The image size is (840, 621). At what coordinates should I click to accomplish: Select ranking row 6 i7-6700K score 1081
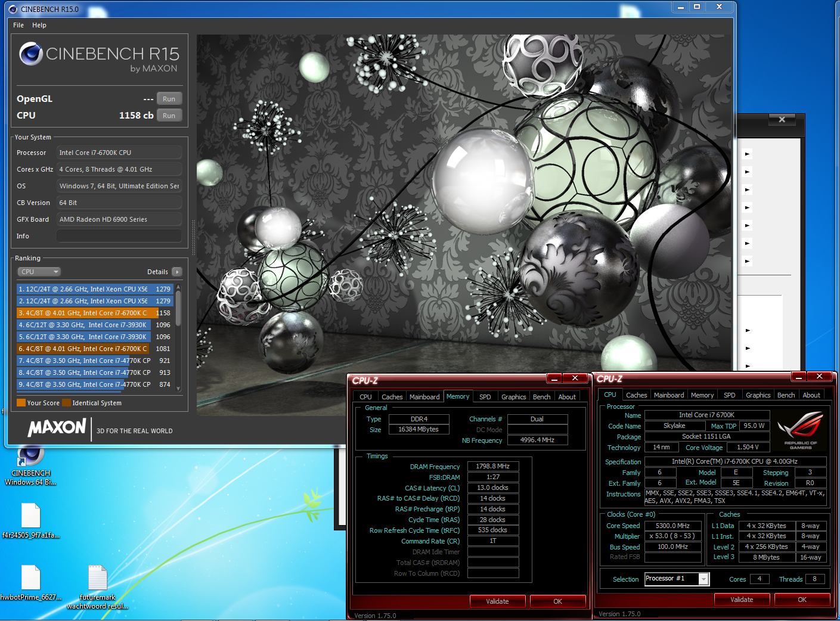pyautogui.click(x=95, y=349)
